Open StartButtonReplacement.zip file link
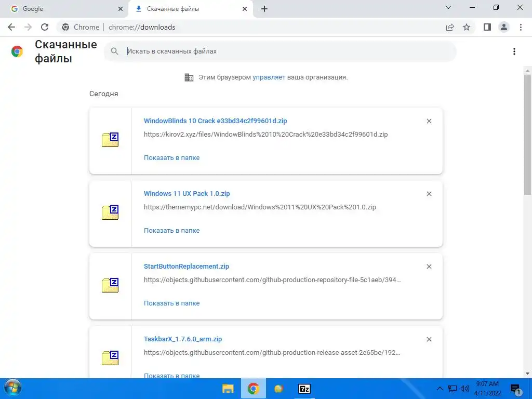 (x=187, y=267)
